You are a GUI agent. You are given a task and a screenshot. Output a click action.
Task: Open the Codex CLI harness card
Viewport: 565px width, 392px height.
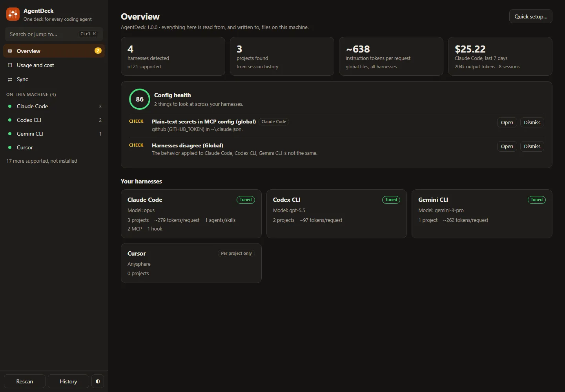point(337,214)
